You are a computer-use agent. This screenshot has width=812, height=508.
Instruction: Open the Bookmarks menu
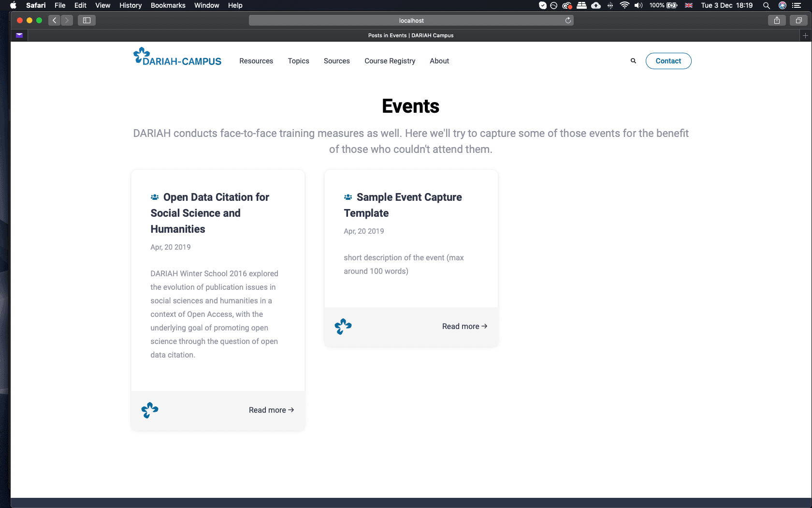pos(168,5)
